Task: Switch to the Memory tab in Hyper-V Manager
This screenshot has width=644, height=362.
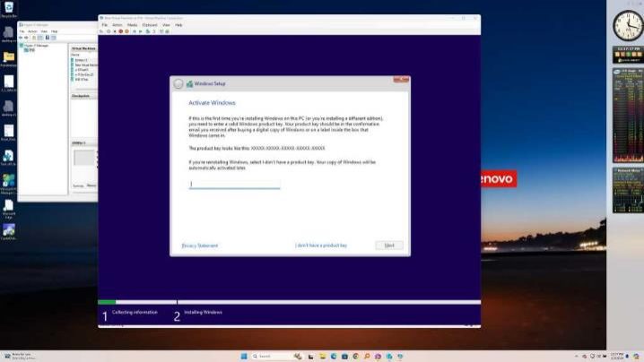Action: 91,185
